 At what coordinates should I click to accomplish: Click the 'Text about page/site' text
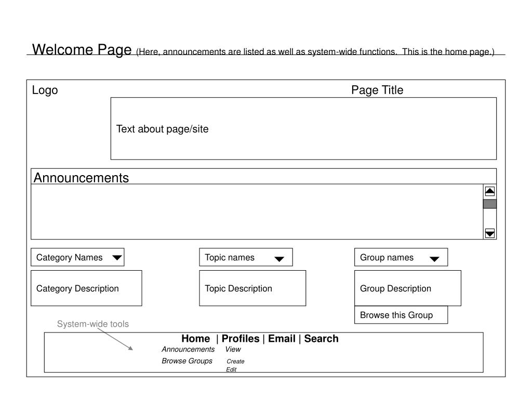tap(162, 129)
